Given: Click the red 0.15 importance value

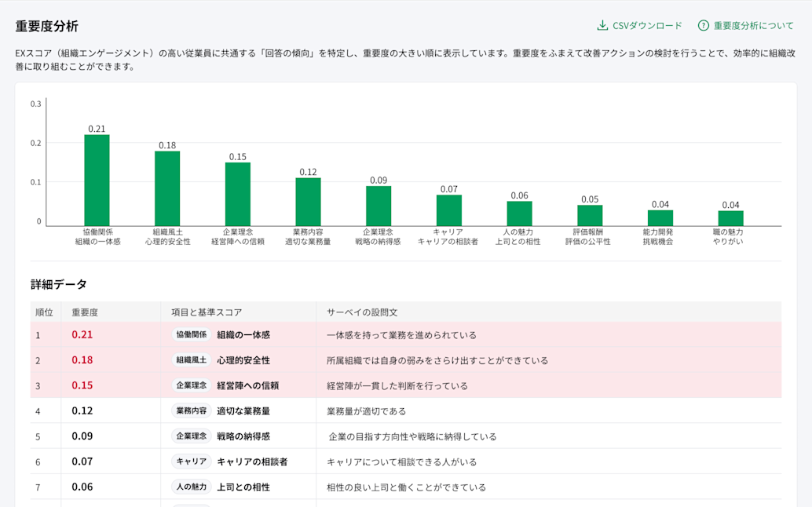Looking at the screenshot, I should [82, 385].
